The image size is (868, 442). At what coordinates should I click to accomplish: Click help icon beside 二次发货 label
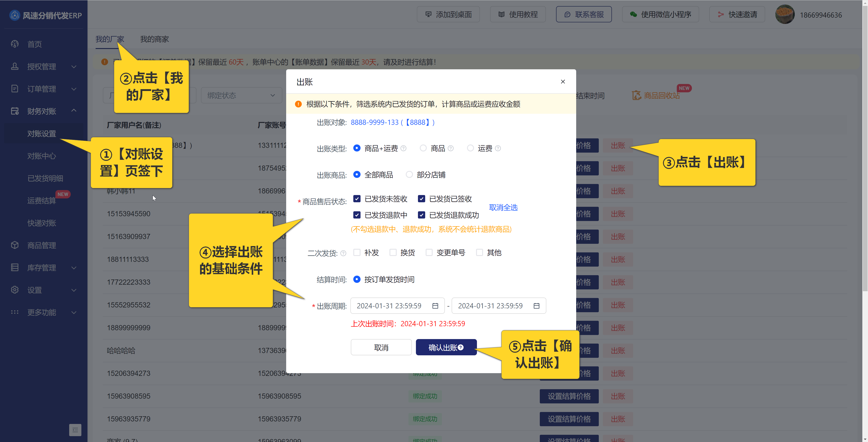click(x=343, y=253)
